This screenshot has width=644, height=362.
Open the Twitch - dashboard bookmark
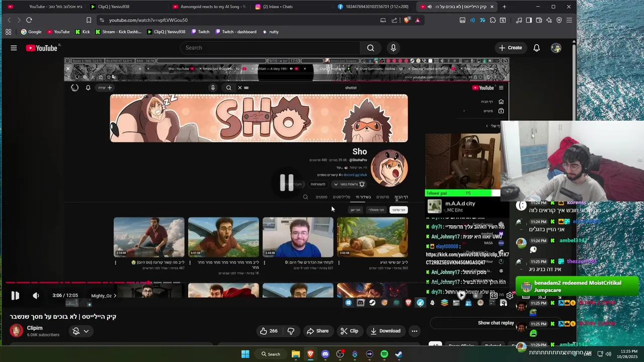[x=235, y=32]
